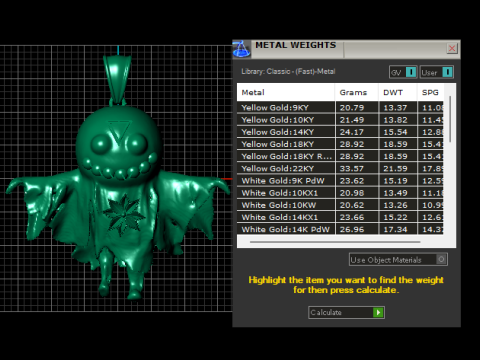
Task: Click the Library: Classic - (Fast)-Metal label
Action: [x=288, y=71]
